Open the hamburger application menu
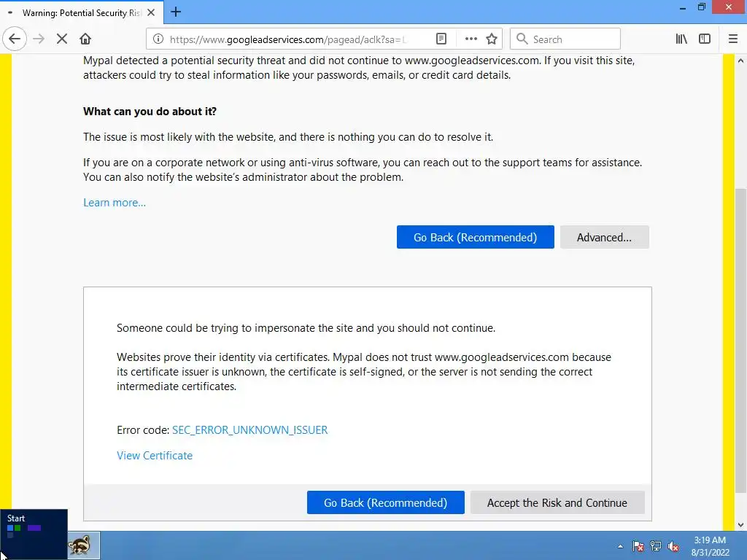 click(x=732, y=39)
